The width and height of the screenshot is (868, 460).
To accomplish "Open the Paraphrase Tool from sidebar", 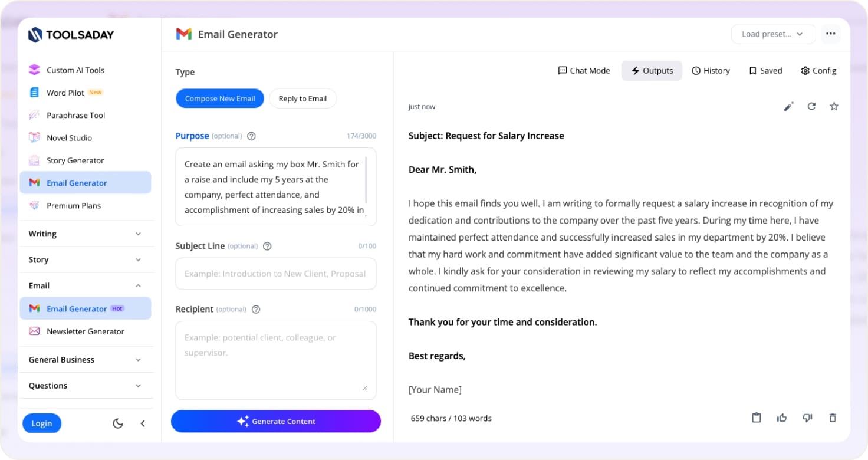I will pyautogui.click(x=77, y=115).
